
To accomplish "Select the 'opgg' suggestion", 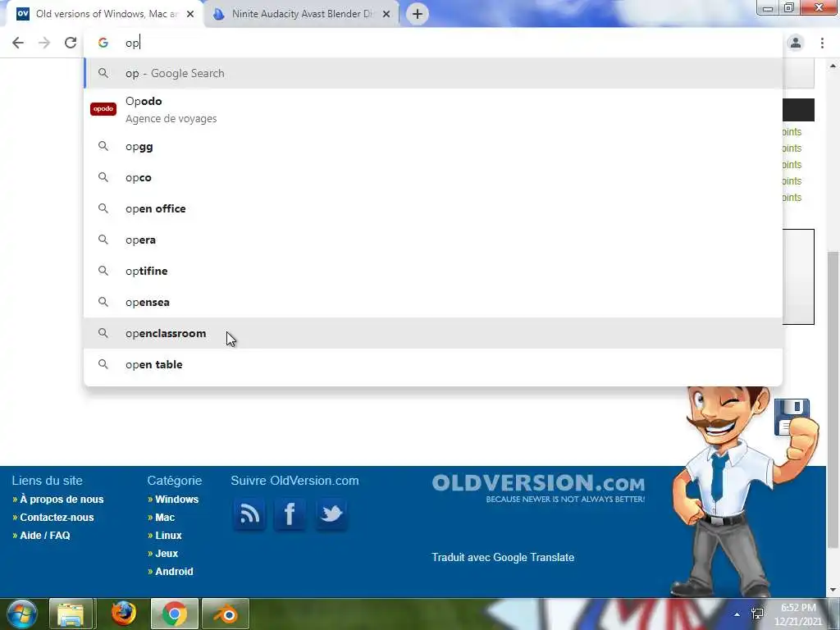I will [433, 146].
